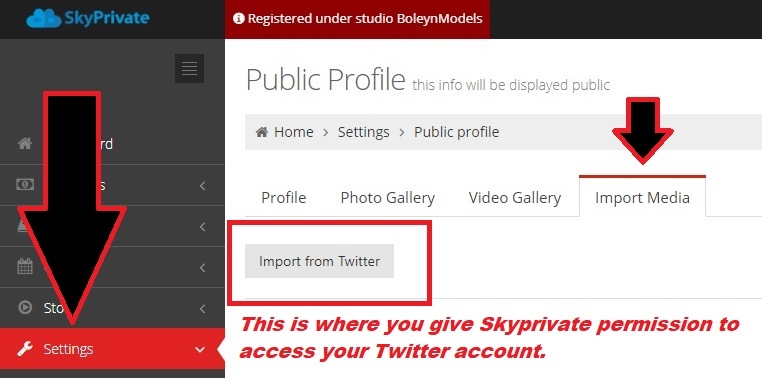Expand the money bill row chevron
Screen dimensions: 762x378
(x=203, y=186)
